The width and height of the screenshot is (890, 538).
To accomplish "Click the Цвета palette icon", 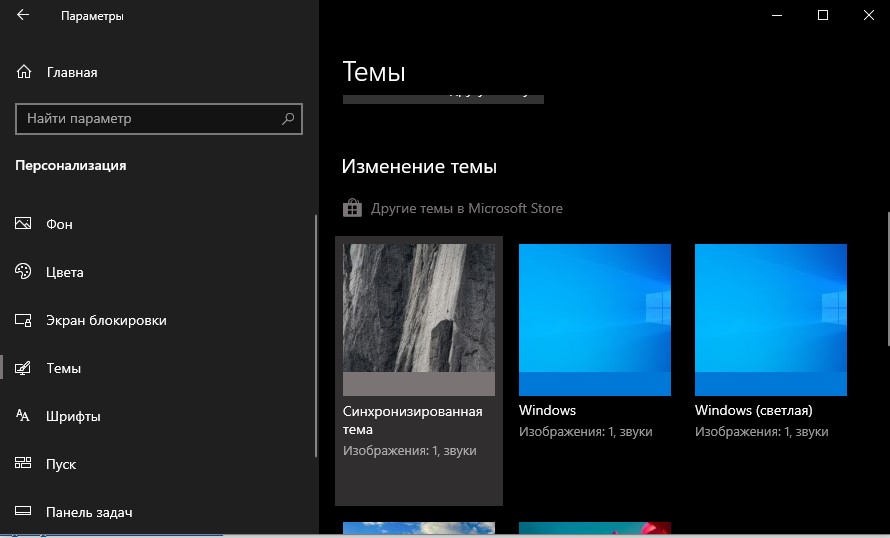I will coord(23,271).
